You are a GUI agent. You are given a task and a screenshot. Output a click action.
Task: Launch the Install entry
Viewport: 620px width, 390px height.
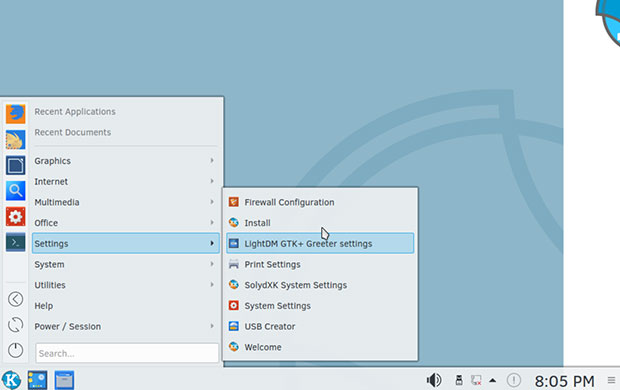pos(320,223)
